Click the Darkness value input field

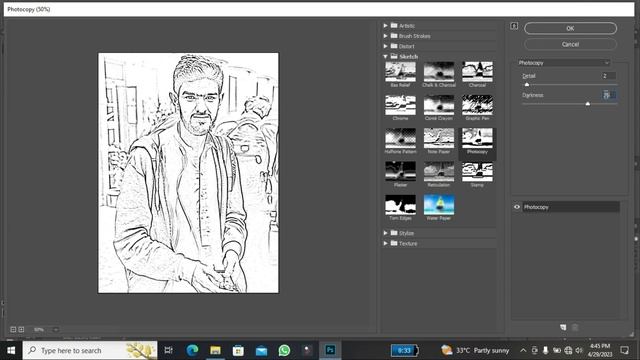[609, 95]
